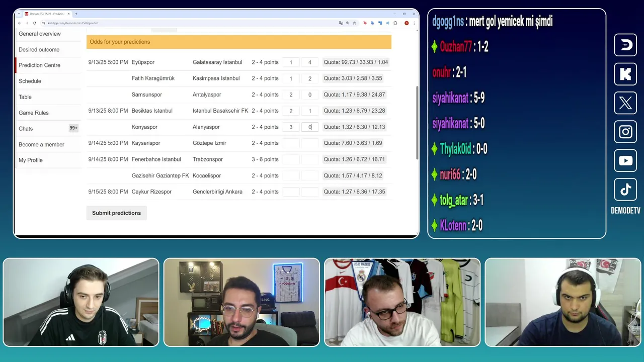Viewport: 644px width, 362px height.
Task: Open Game Rules in sidebar
Action: tap(34, 113)
